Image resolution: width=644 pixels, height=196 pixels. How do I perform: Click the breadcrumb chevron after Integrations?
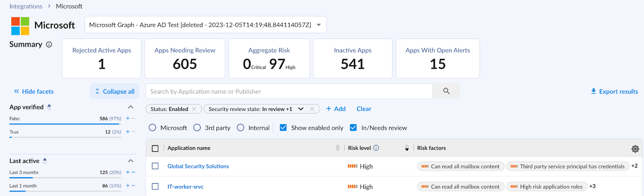coord(49,6)
